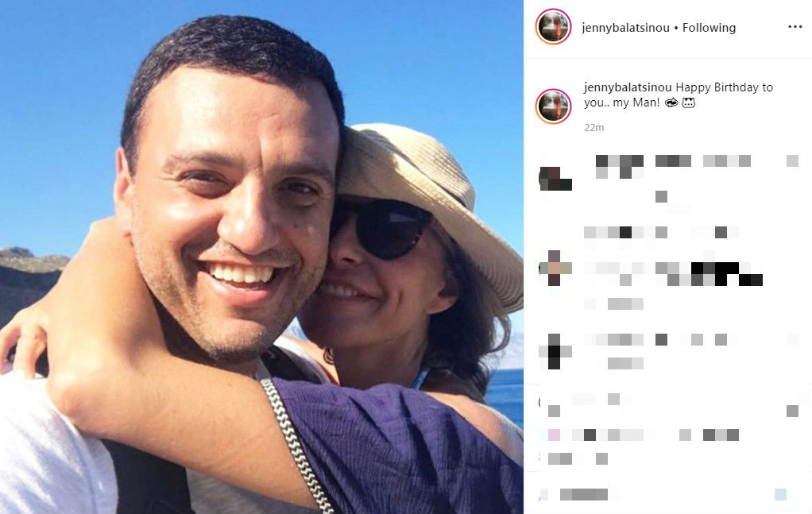812x514 pixels.
Task: Toggle the blurred save bookmark icon
Action: pyautogui.click(x=792, y=411)
